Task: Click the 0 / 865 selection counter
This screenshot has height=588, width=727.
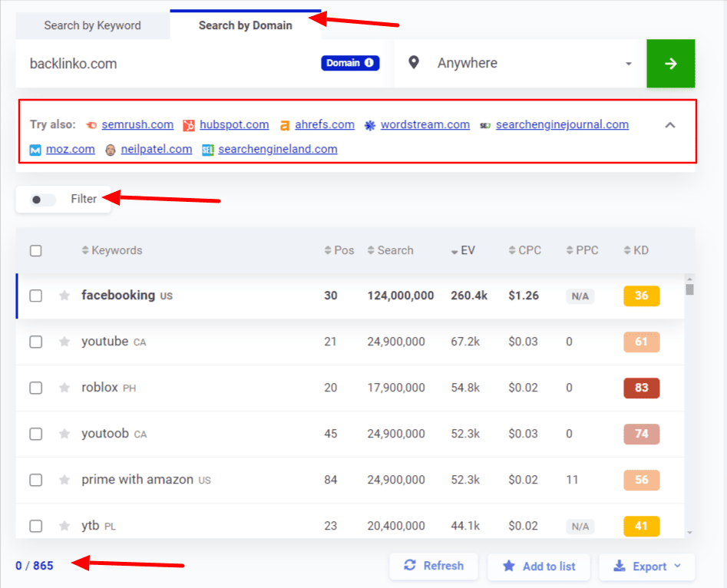Action: coord(35,566)
